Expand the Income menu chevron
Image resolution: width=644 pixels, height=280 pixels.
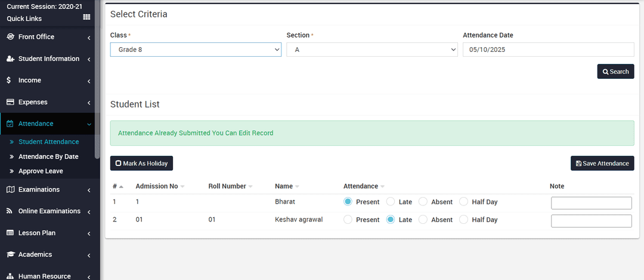(89, 81)
